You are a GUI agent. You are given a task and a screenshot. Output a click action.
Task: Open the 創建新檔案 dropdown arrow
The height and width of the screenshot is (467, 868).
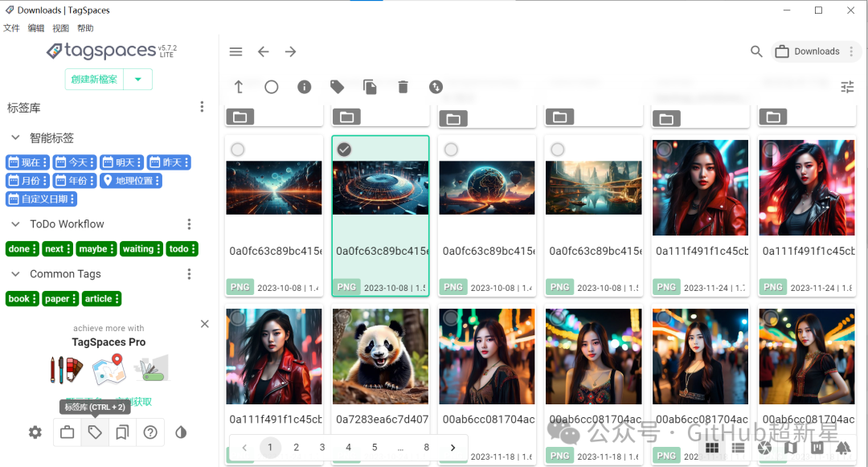(136, 79)
